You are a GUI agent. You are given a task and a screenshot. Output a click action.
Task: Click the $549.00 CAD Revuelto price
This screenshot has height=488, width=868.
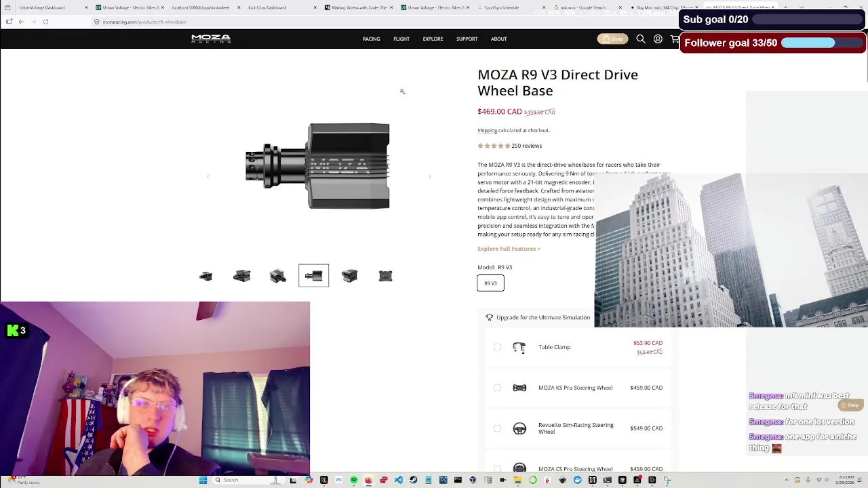point(646,428)
